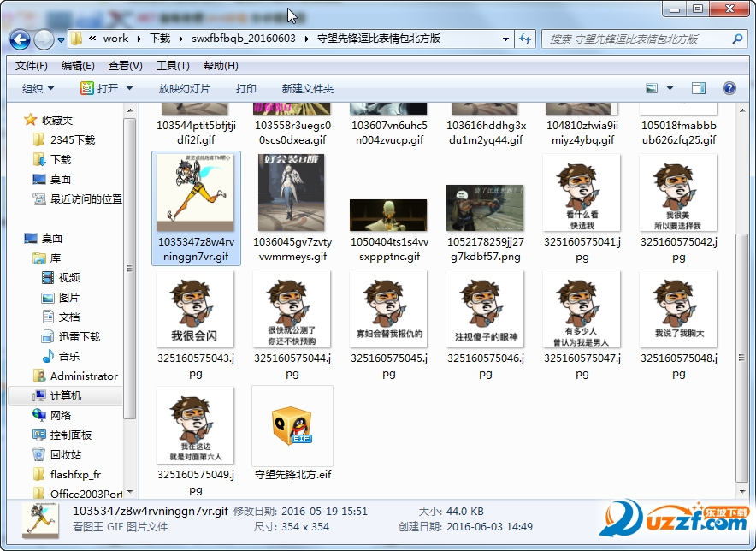The width and height of the screenshot is (756, 551).
Task: Click file name 105018fmabbbub626zfq25.gif
Action: pyautogui.click(x=678, y=133)
